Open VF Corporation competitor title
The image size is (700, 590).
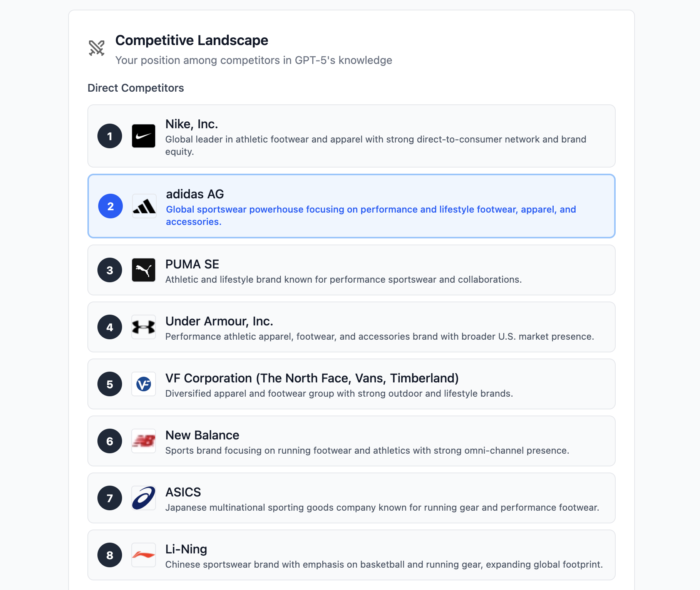[x=312, y=378]
